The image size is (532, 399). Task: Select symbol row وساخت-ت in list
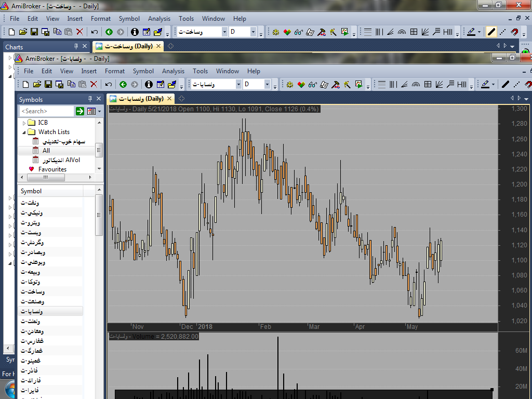click(50, 292)
